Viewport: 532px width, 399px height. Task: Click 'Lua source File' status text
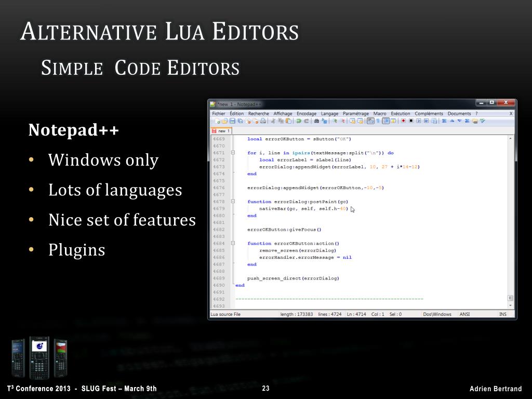tap(225, 314)
